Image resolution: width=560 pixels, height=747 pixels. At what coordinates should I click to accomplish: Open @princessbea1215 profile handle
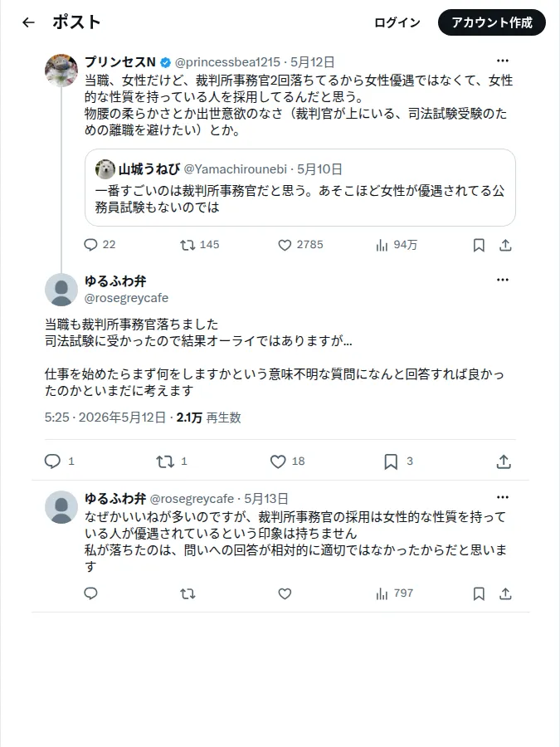pyautogui.click(x=227, y=62)
